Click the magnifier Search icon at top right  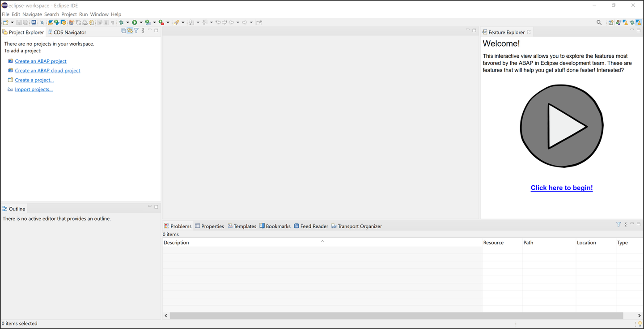click(599, 22)
